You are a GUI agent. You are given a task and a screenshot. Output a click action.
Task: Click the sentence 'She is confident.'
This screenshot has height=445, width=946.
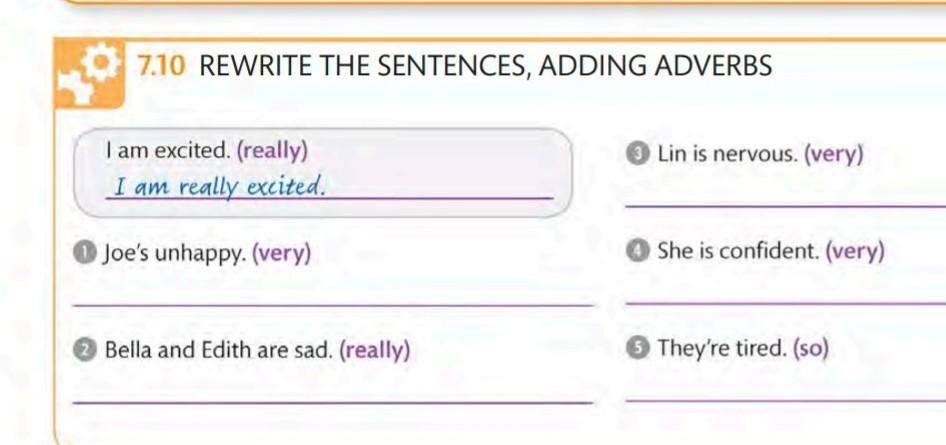coord(738,251)
